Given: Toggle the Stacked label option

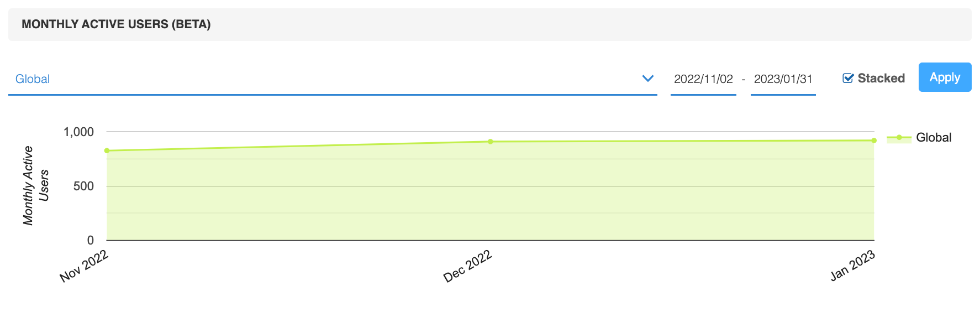Looking at the screenshot, I should tap(881, 78).
